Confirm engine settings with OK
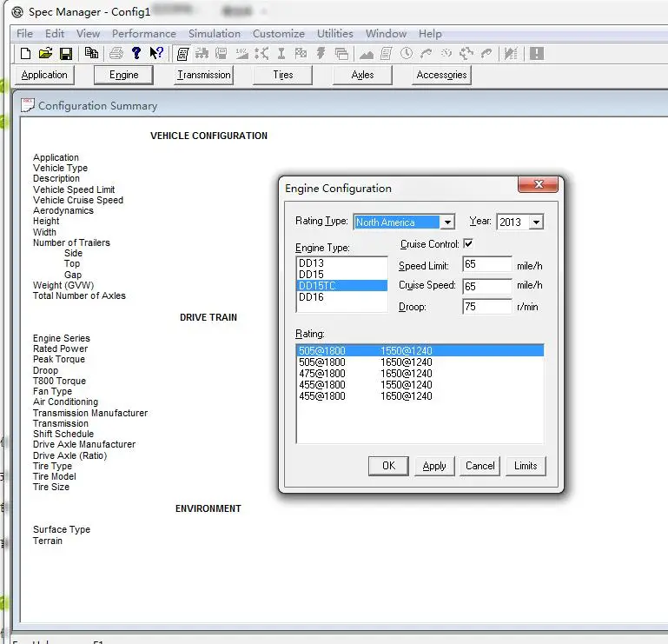668x644 pixels. 388,466
